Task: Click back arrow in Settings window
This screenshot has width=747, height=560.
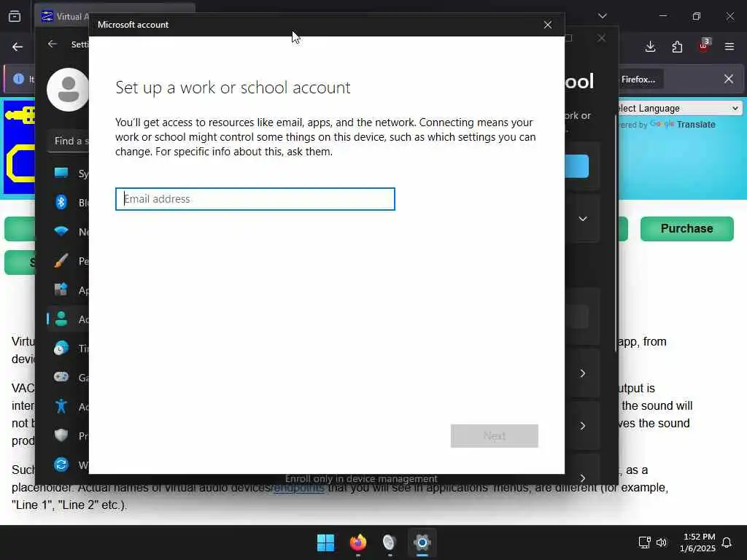Action: point(53,44)
